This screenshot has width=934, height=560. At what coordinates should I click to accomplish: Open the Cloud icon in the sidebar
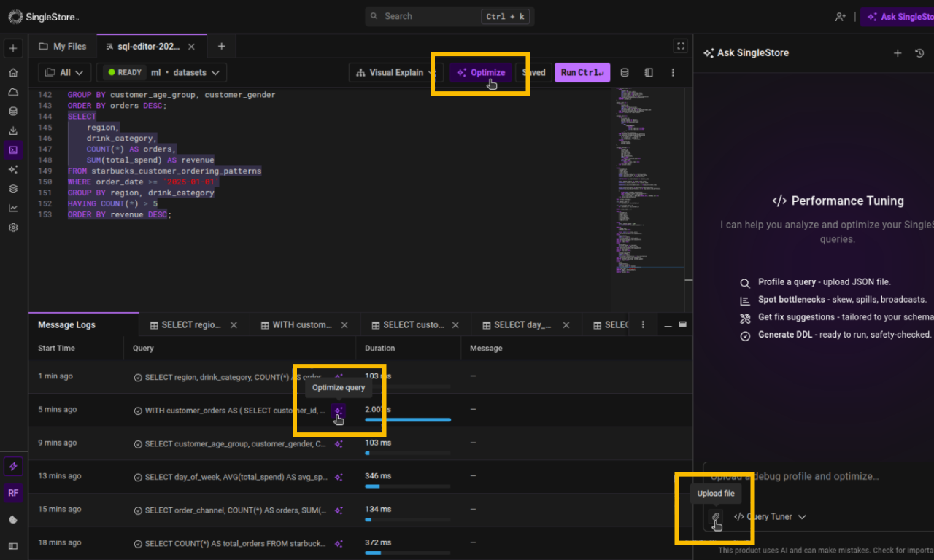13,92
